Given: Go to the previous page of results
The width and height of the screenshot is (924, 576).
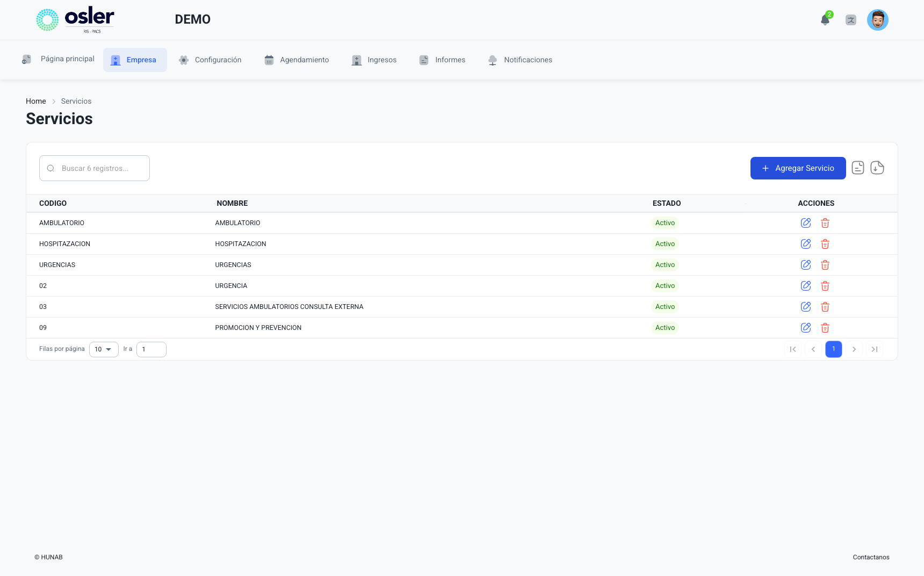Looking at the screenshot, I should 813,349.
